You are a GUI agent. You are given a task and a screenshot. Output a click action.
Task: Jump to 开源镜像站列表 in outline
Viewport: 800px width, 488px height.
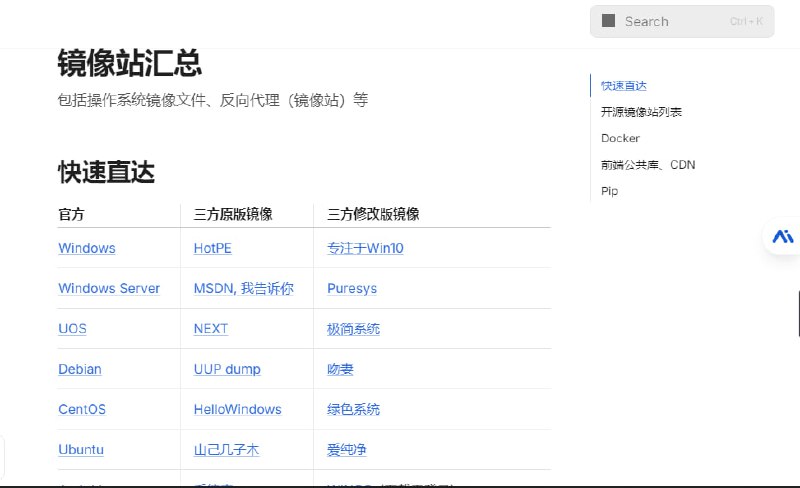[x=641, y=112]
